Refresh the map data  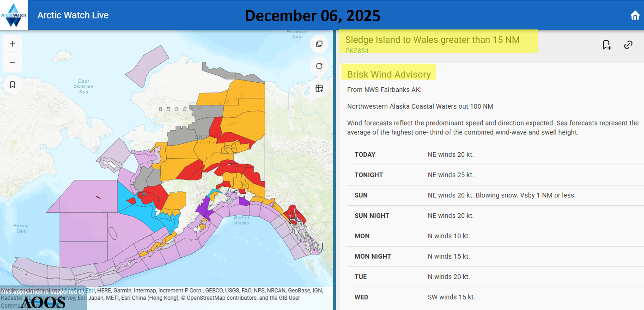319,66
